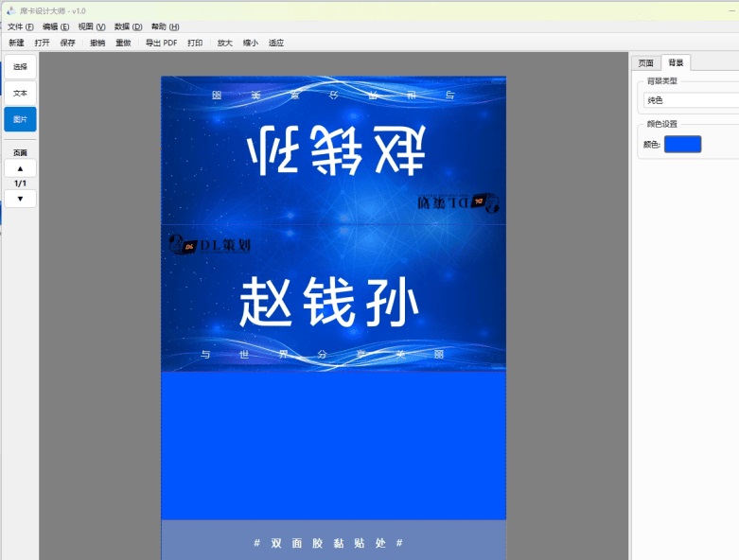Open the 数据 menu
The height and width of the screenshot is (560, 739).
click(128, 26)
